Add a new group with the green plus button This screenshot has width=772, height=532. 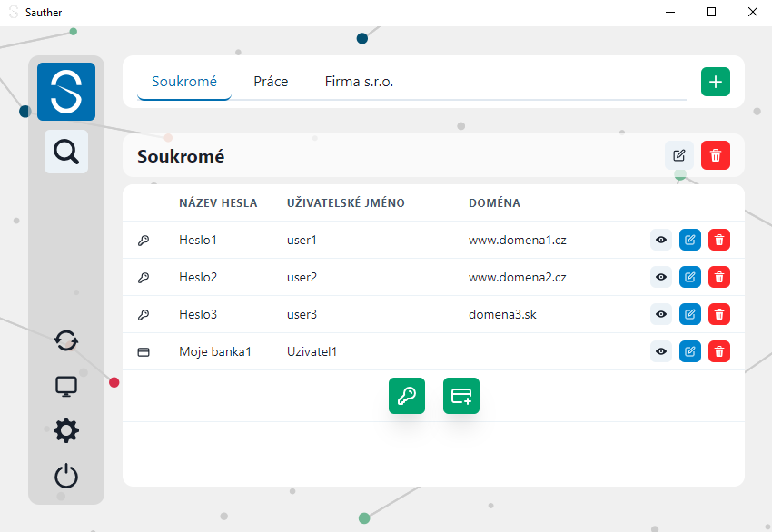[x=716, y=82]
